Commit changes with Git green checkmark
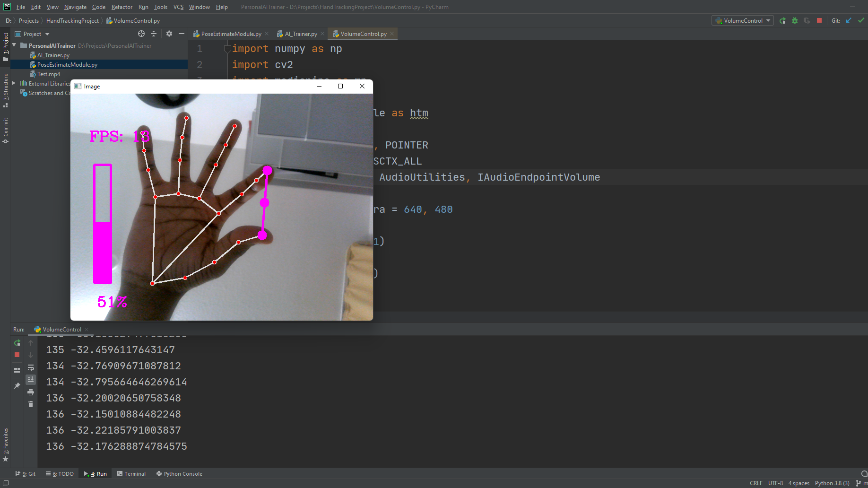 click(861, 20)
